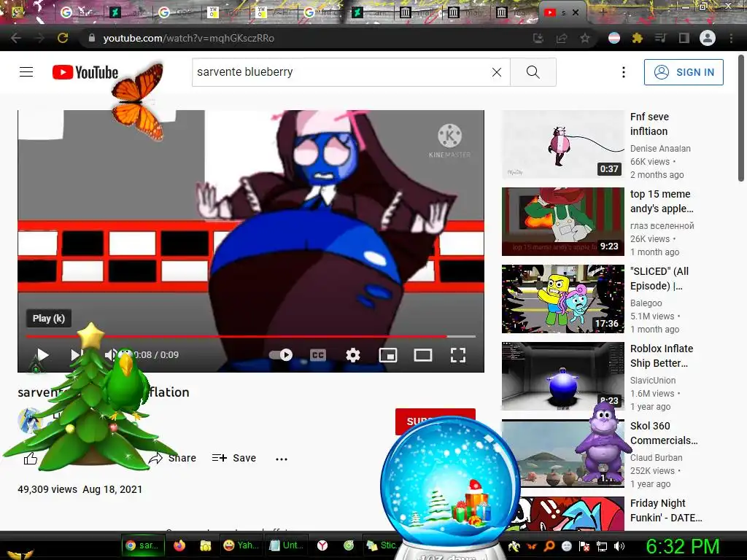Toggle the autoplay switch in the player
The height and width of the screenshot is (560, 747).
(x=281, y=355)
